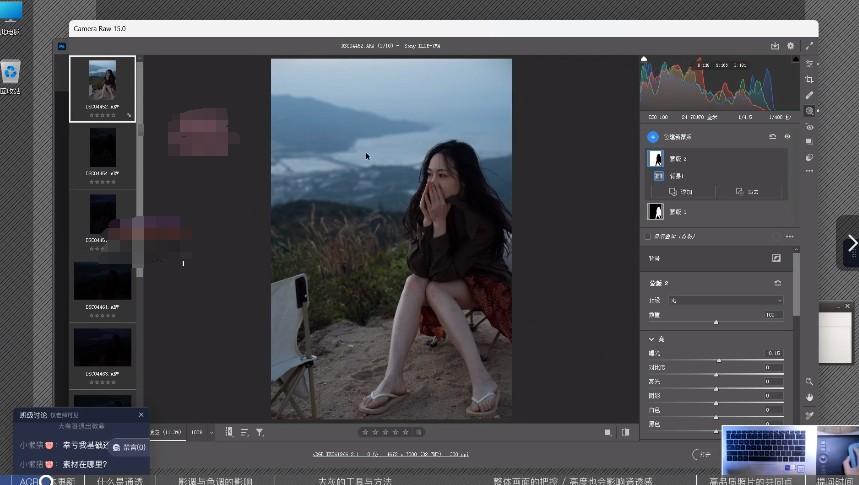Open the filmstrip filter funnel menu
Image resolution: width=859 pixels, height=485 pixels.
click(260, 432)
